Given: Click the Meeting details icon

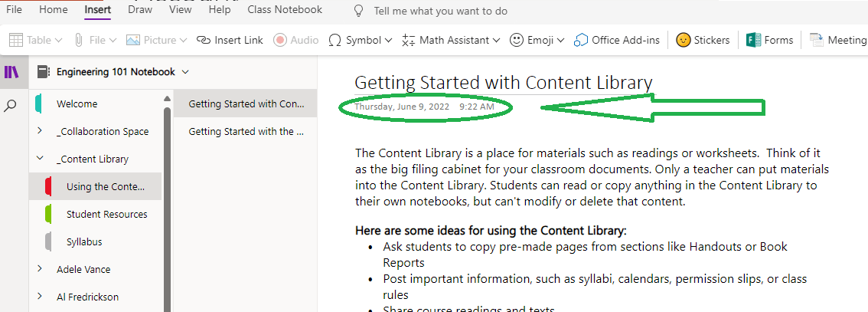Looking at the screenshot, I should point(817,40).
